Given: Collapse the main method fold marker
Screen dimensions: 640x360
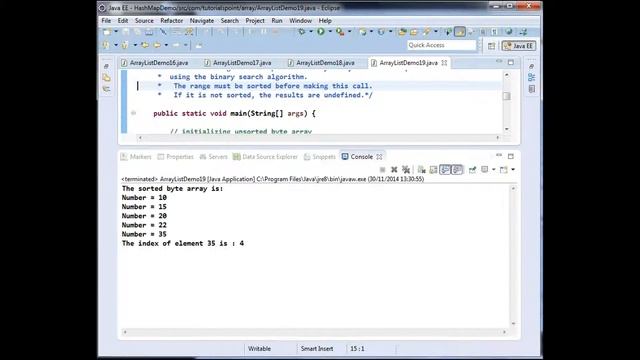Looking at the screenshot, I should (x=133, y=113).
